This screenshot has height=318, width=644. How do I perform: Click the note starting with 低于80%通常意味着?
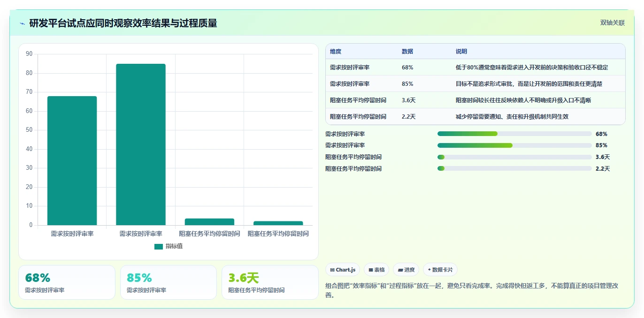tap(532, 68)
